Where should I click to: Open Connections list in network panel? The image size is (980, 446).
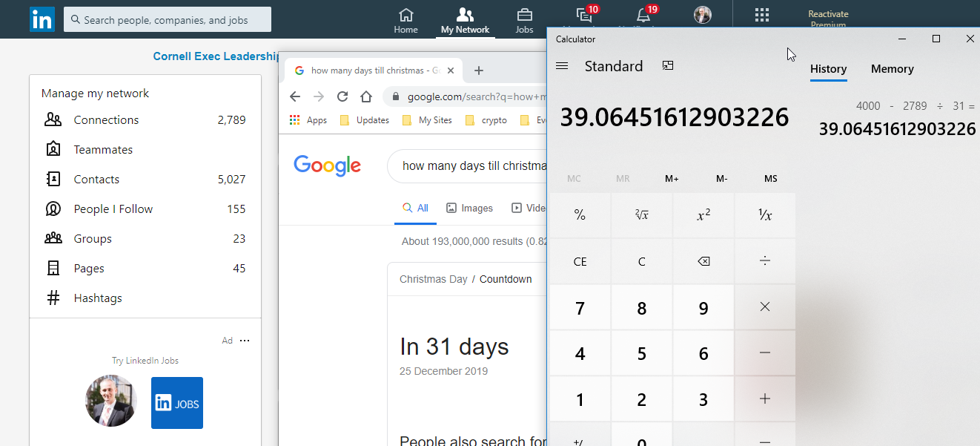106,120
